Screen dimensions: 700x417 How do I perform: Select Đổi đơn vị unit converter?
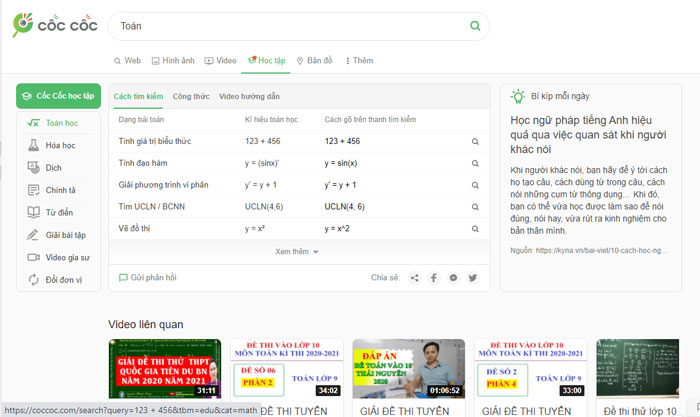pos(64,279)
